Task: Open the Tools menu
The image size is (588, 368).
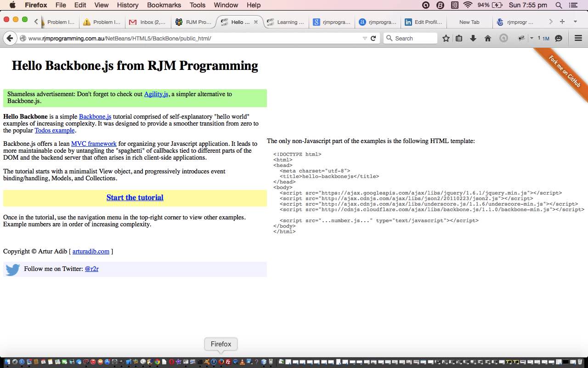Action: (x=198, y=5)
